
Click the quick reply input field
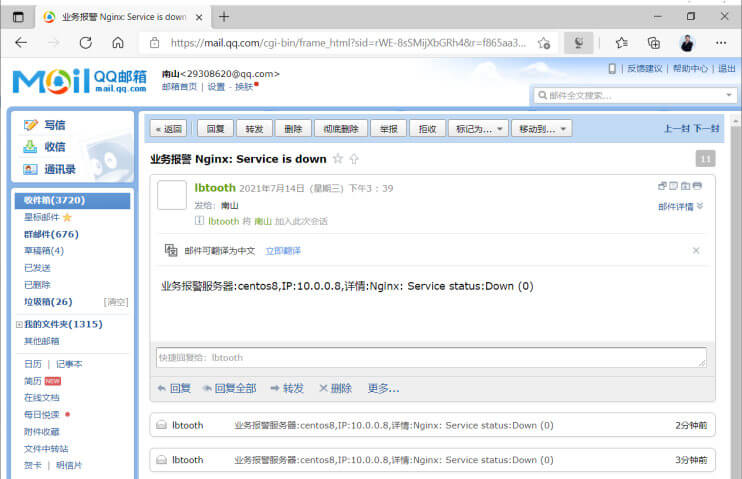[431, 357]
